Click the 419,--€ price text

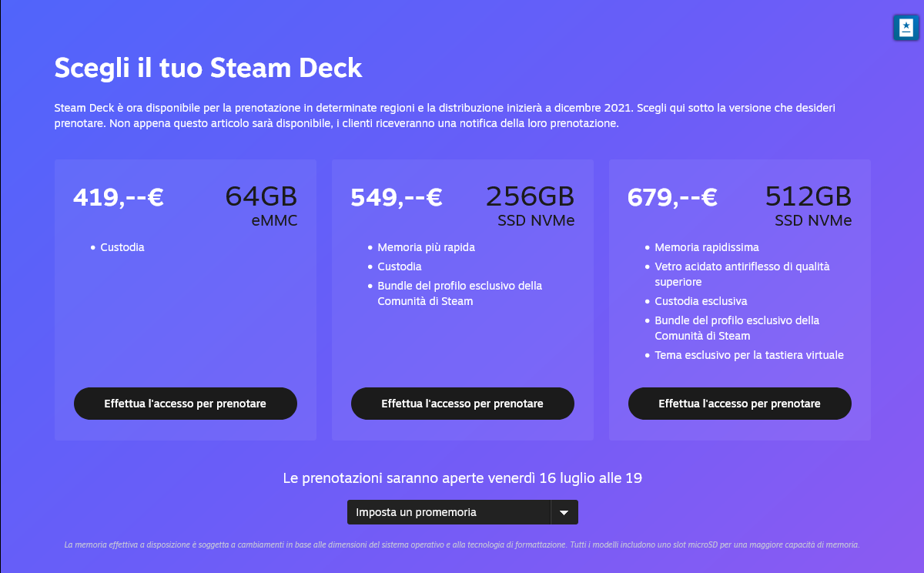coord(118,197)
